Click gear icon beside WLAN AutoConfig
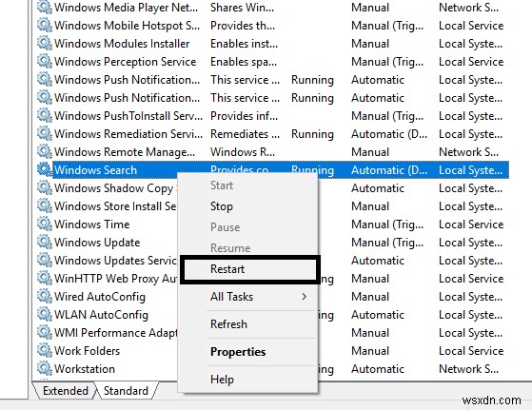 pos(44,314)
